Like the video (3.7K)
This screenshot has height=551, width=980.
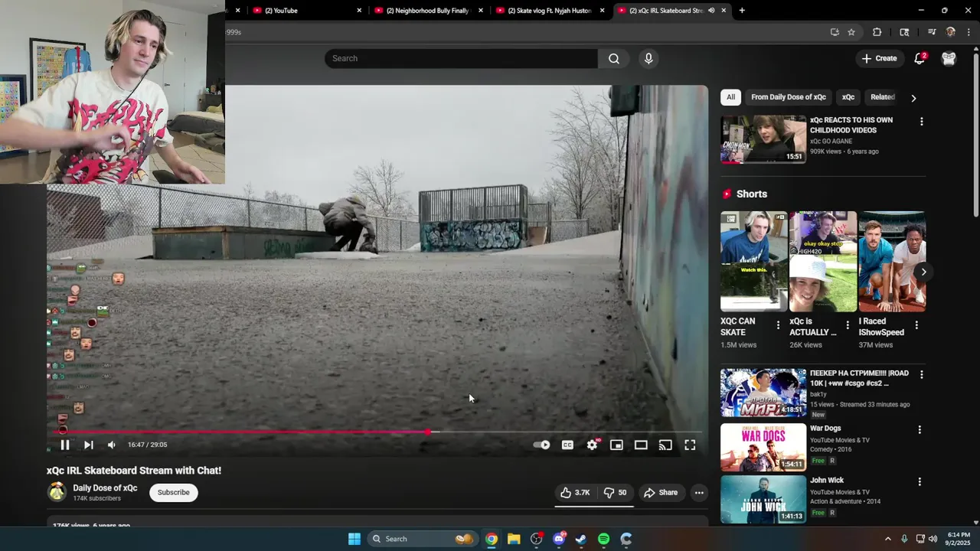coord(575,493)
